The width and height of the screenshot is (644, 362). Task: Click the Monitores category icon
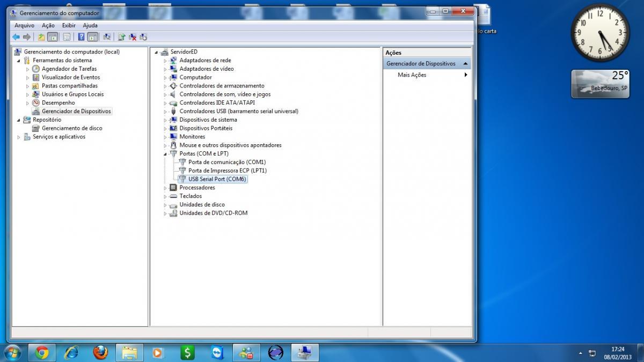(x=173, y=137)
